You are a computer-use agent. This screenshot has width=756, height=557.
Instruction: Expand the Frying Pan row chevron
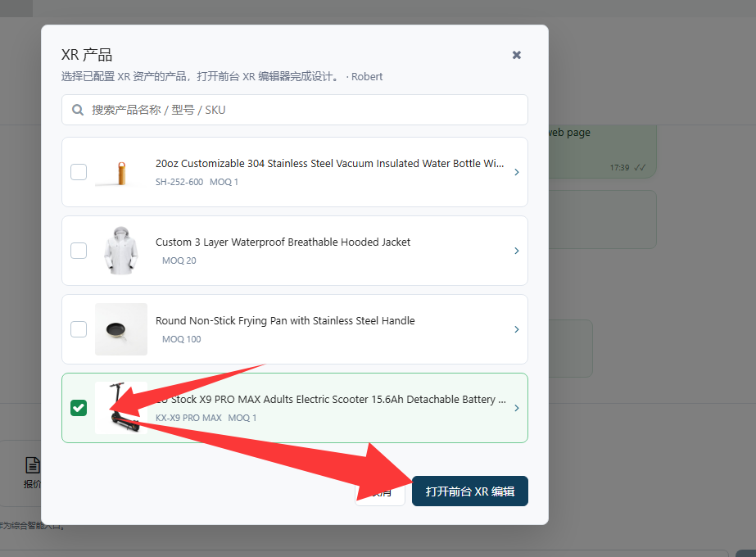pyautogui.click(x=516, y=329)
